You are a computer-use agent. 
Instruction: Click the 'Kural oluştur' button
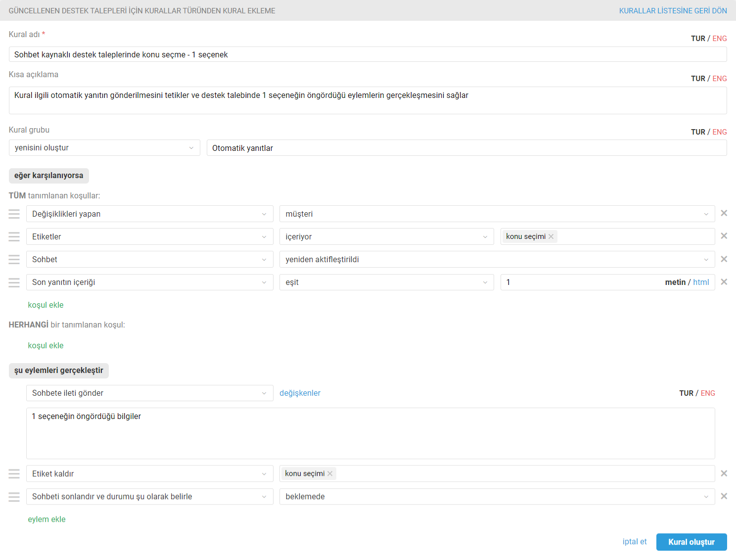click(691, 542)
